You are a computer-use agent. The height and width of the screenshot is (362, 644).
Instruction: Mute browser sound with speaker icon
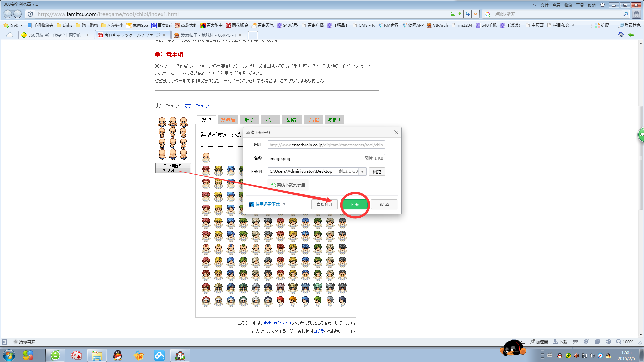[608, 342]
